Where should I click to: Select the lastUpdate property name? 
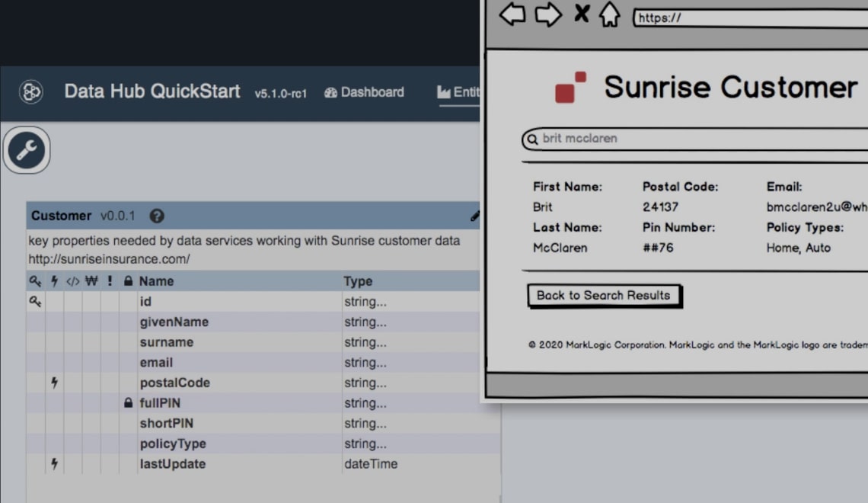(173, 464)
